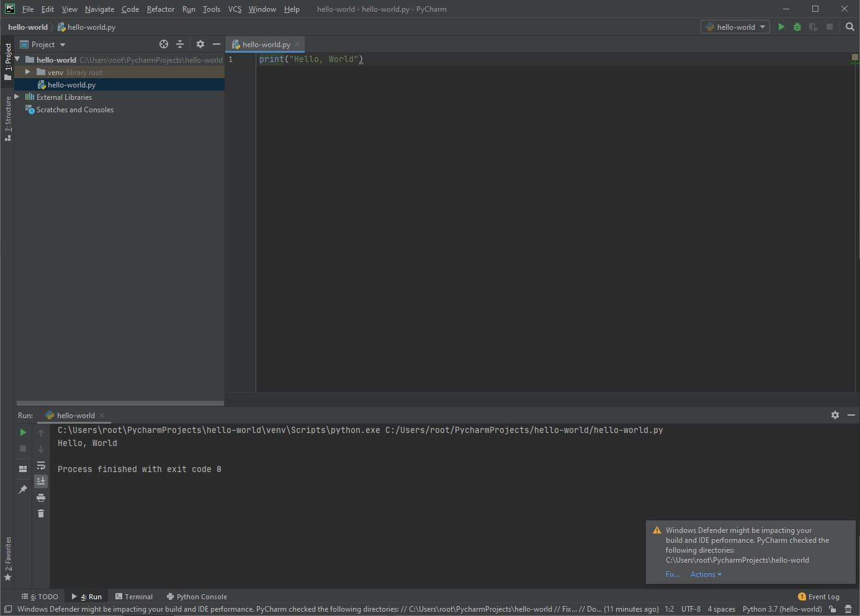Collapse all nodes in the Project tree
Screen dimensions: 860x616
click(x=180, y=44)
